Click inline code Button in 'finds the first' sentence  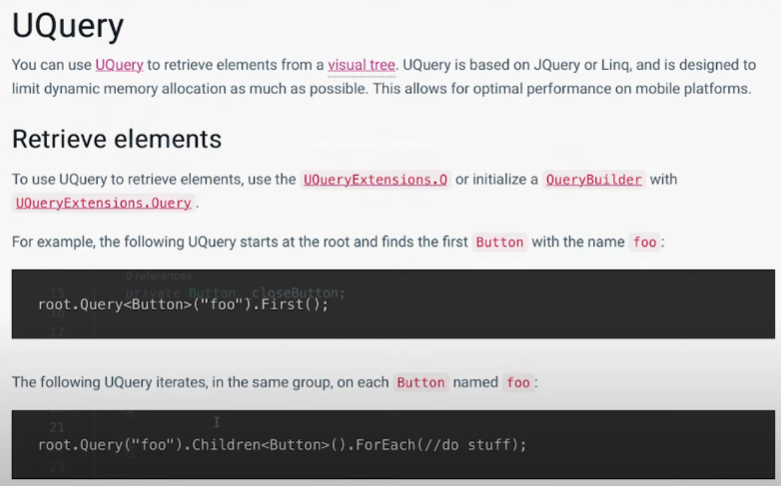pyautogui.click(x=499, y=242)
